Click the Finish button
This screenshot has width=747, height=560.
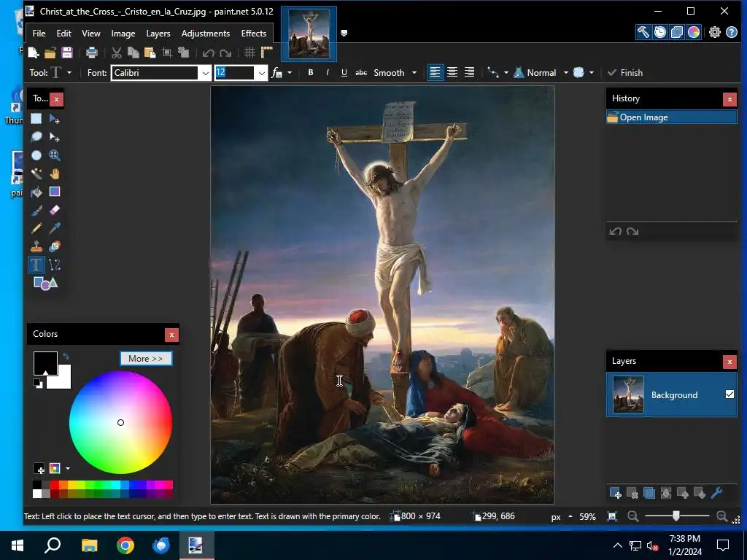coord(625,73)
